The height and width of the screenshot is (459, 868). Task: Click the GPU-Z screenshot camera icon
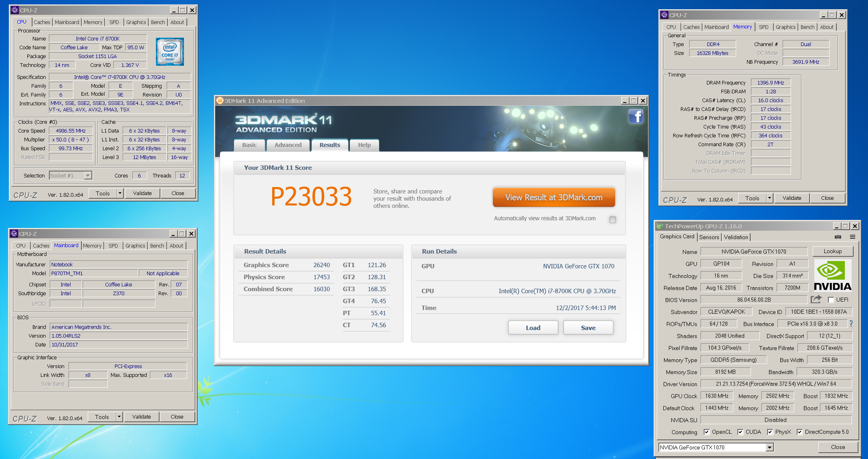[x=838, y=237]
